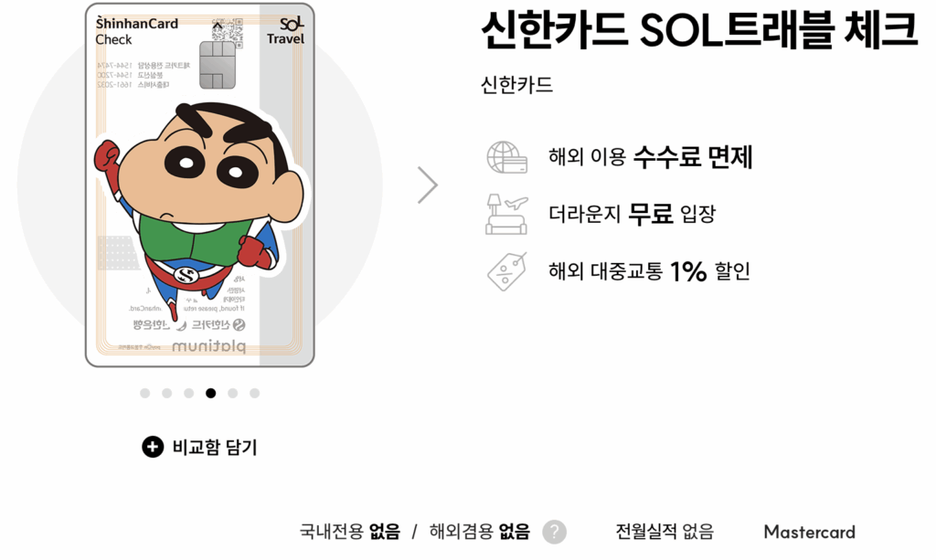This screenshot has width=936, height=560.
Task: Click the globe and card fee waiver icon
Action: pos(506,157)
